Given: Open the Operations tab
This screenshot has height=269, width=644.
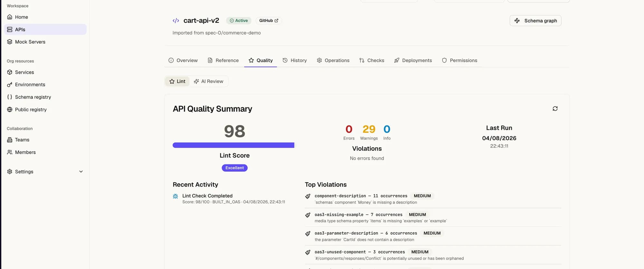Looking at the screenshot, I should (x=333, y=61).
